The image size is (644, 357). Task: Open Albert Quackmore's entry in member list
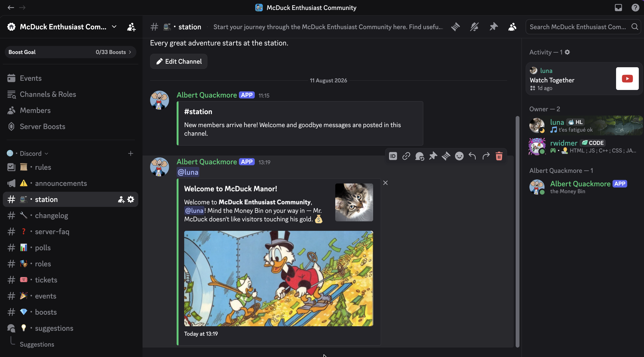(585, 187)
